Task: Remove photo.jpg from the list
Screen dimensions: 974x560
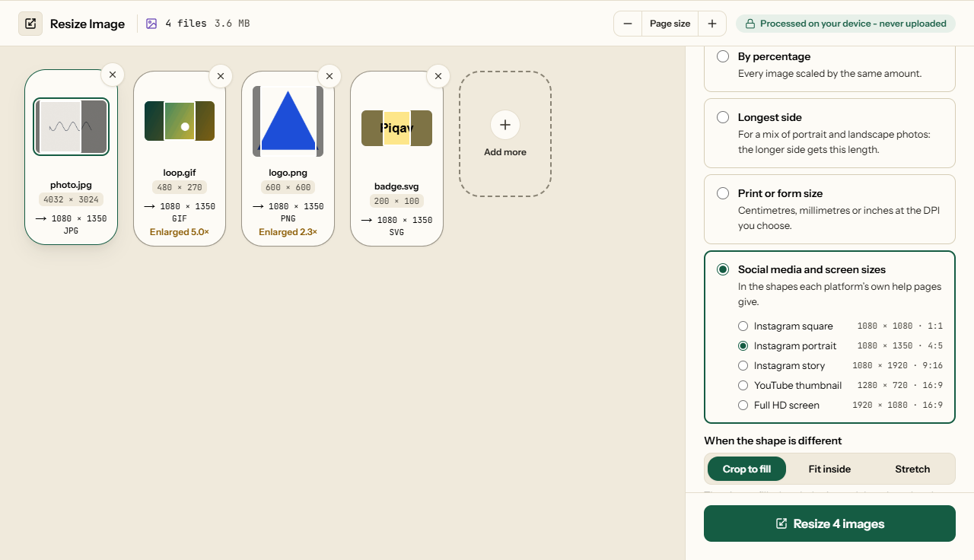Action: (113, 75)
